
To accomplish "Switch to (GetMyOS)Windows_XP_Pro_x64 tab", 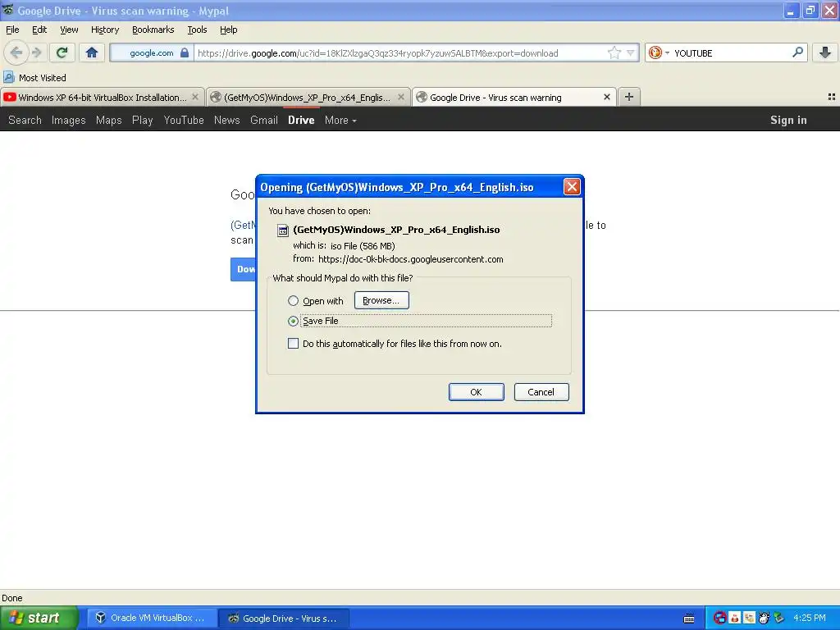I will (x=308, y=97).
